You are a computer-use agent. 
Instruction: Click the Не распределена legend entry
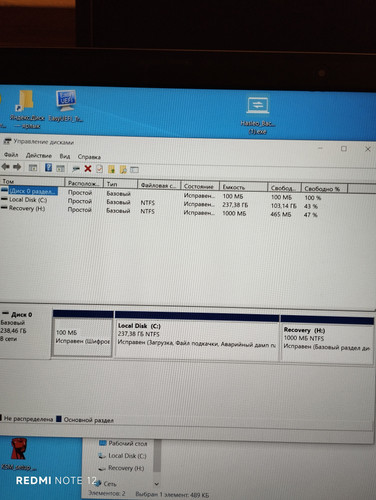click(x=27, y=419)
